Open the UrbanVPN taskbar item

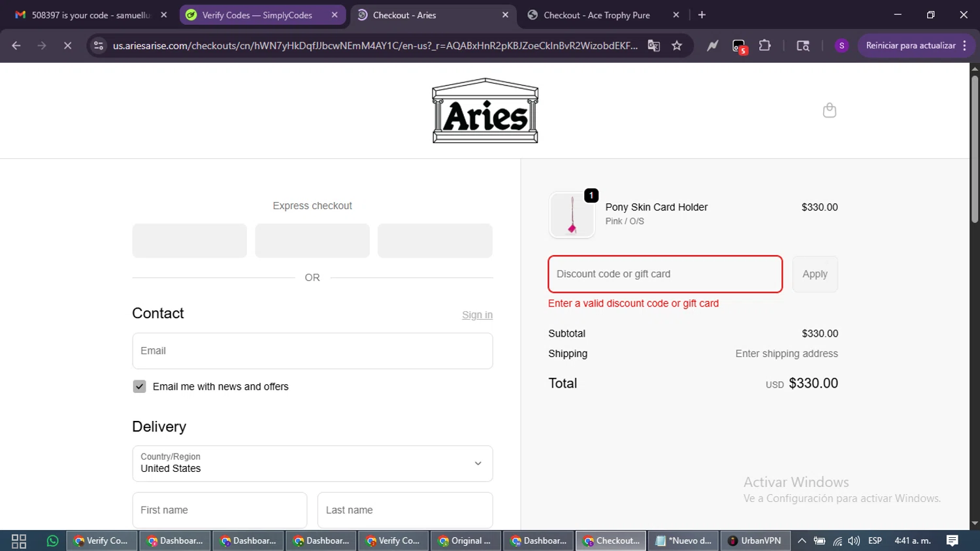point(755,541)
